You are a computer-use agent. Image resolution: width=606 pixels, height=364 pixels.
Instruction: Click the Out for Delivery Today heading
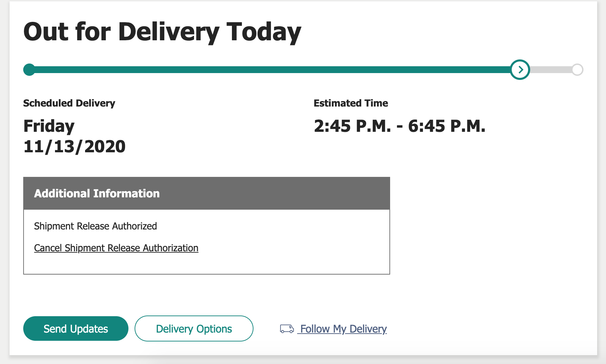click(x=162, y=32)
